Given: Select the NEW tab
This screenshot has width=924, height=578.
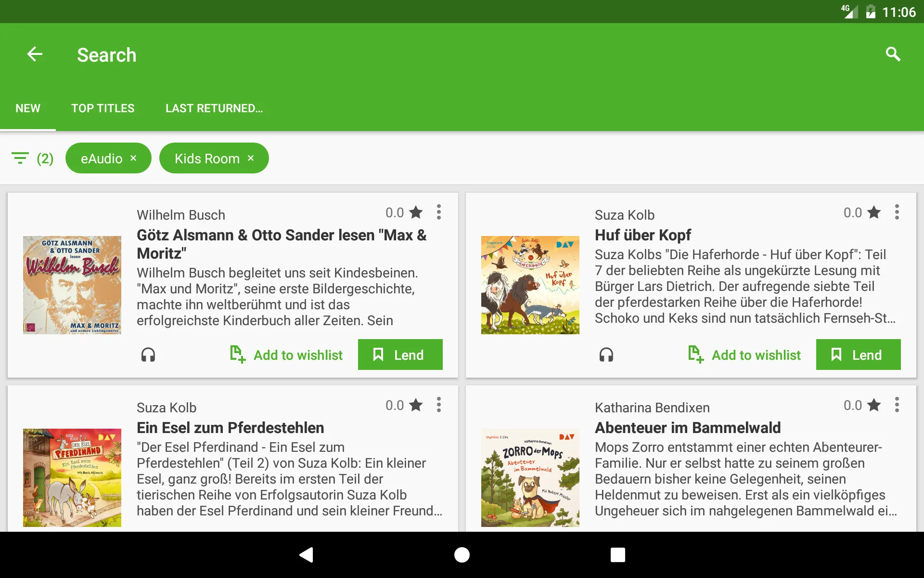Looking at the screenshot, I should point(28,108).
